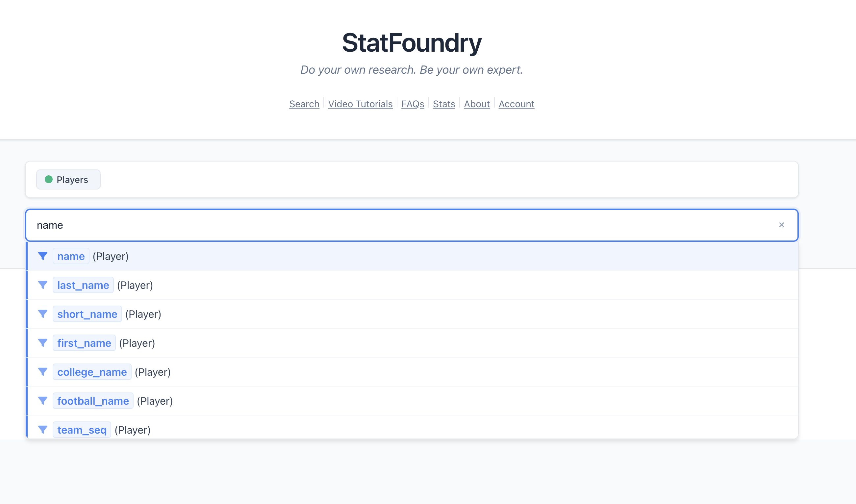Choose the last_name field tag
Screen dimensions: 856x504
tap(83, 285)
